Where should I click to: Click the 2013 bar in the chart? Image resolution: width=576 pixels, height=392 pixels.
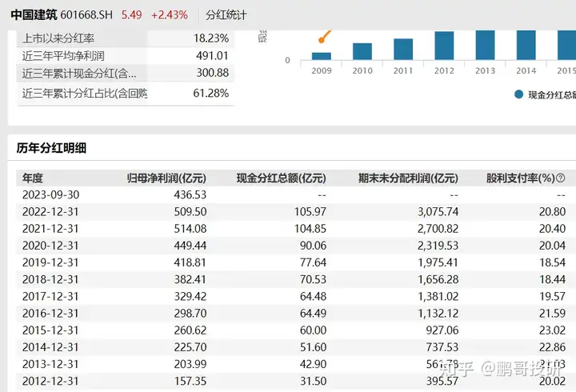(486, 45)
